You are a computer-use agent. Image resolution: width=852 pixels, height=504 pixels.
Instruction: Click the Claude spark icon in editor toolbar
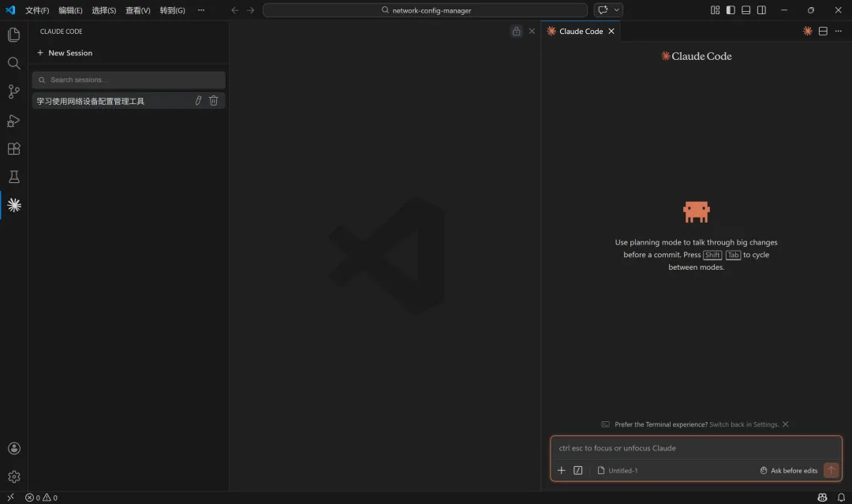[808, 31]
